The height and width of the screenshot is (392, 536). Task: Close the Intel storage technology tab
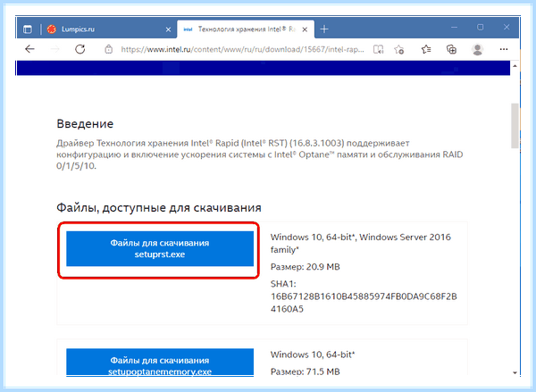(305, 29)
